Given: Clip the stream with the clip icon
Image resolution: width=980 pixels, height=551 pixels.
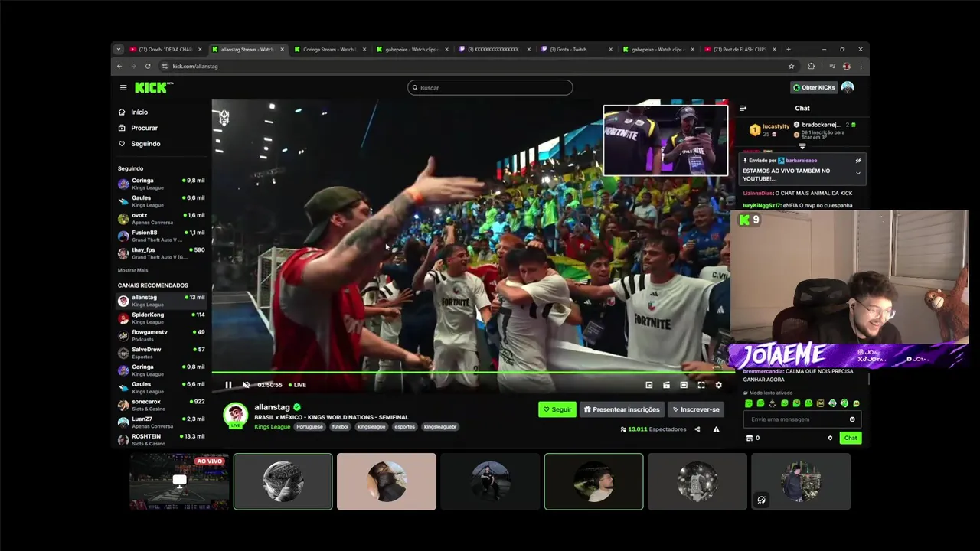Looking at the screenshot, I should coord(666,385).
